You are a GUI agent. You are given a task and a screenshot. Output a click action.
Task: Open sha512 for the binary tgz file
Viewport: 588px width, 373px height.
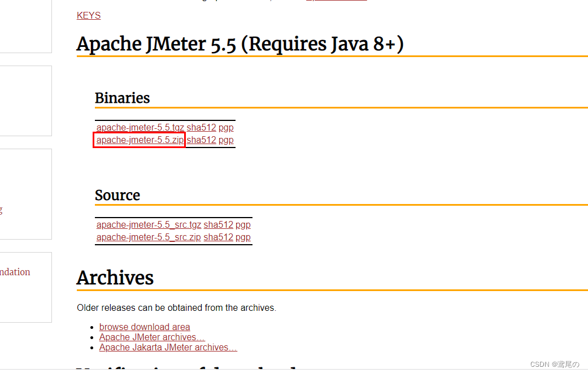coord(202,128)
